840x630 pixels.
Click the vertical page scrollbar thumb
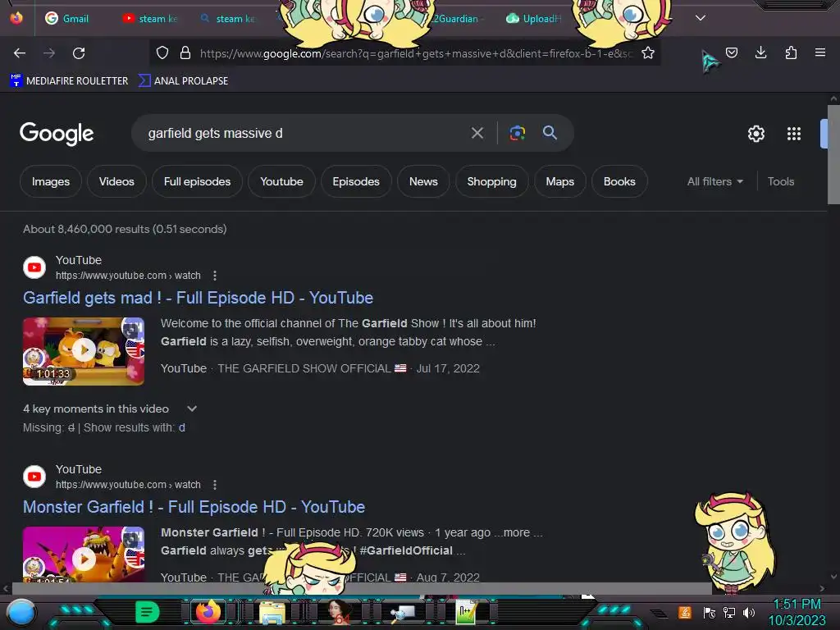coord(833,154)
